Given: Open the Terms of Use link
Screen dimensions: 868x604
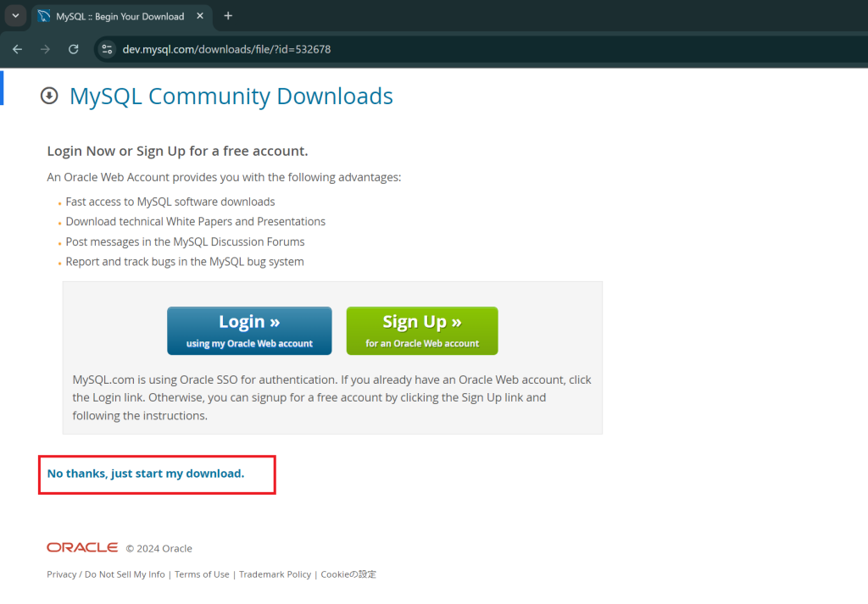Looking at the screenshot, I should [202, 574].
